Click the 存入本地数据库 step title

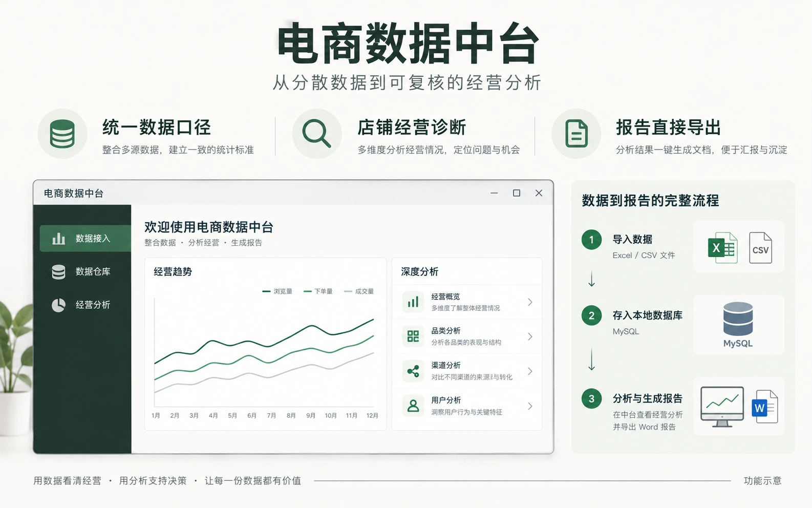click(648, 315)
